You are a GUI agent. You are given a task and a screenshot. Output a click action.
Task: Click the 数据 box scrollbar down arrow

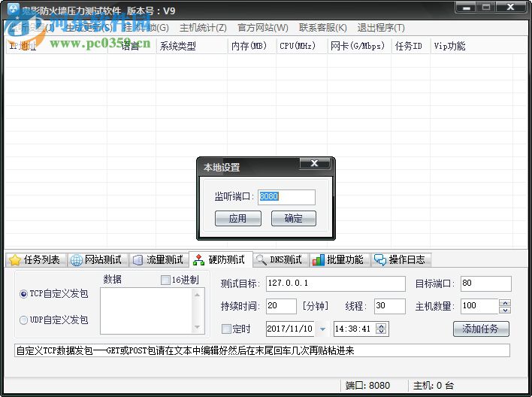click(x=197, y=327)
